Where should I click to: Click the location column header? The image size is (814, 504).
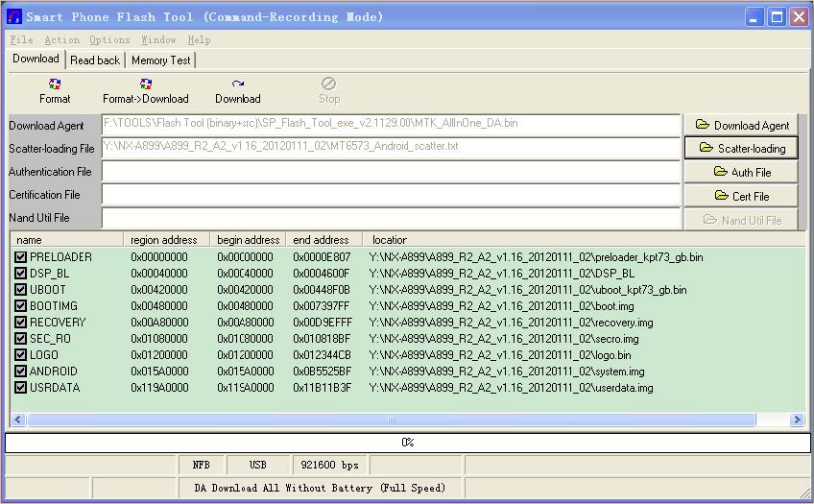click(x=584, y=240)
